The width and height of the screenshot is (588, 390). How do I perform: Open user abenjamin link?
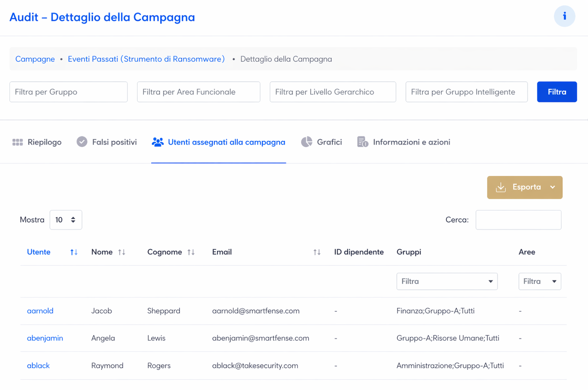coord(45,338)
